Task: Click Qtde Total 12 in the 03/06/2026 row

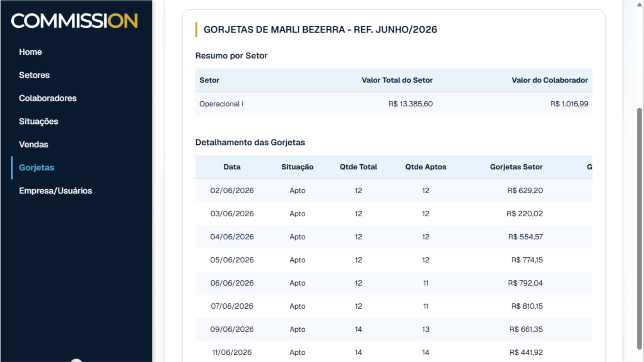Action: (358, 214)
